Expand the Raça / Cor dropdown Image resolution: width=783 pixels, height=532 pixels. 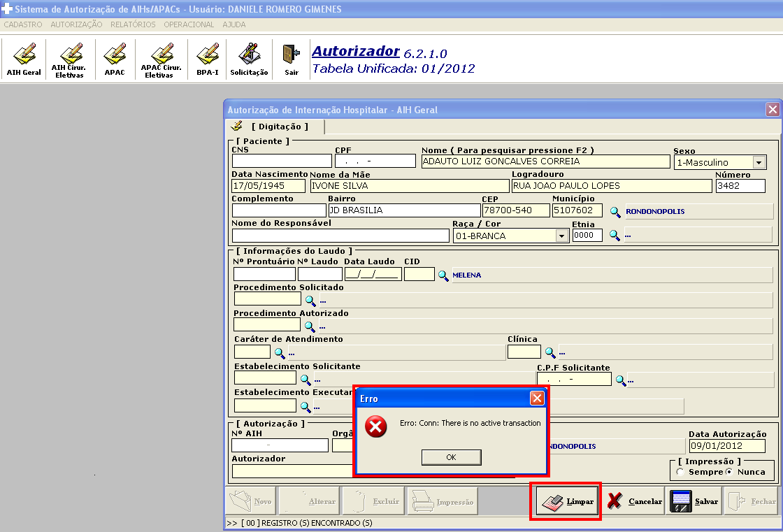[x=562, y=236]
